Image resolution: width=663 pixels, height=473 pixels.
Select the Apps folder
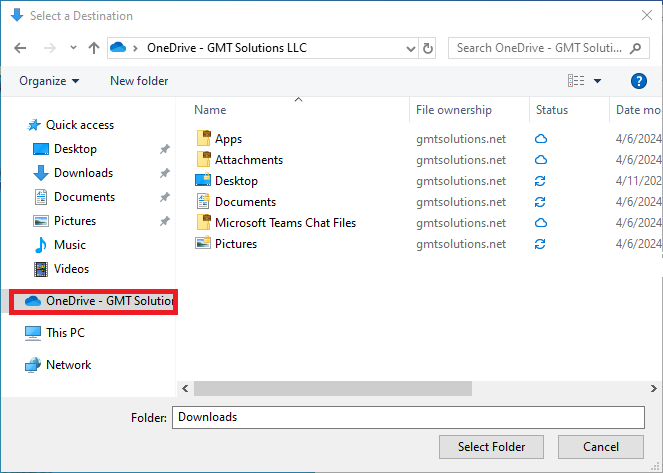point(228,139)
